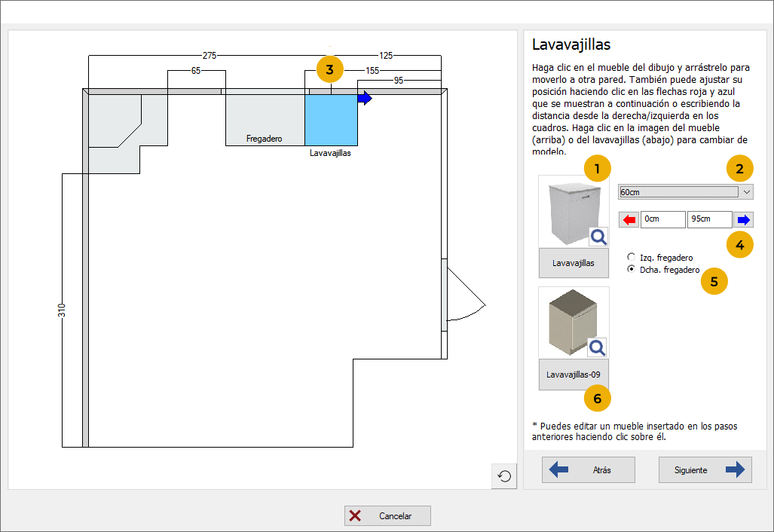Click the red left arrow button
774x532 pixels.
(x=629, y=219)
